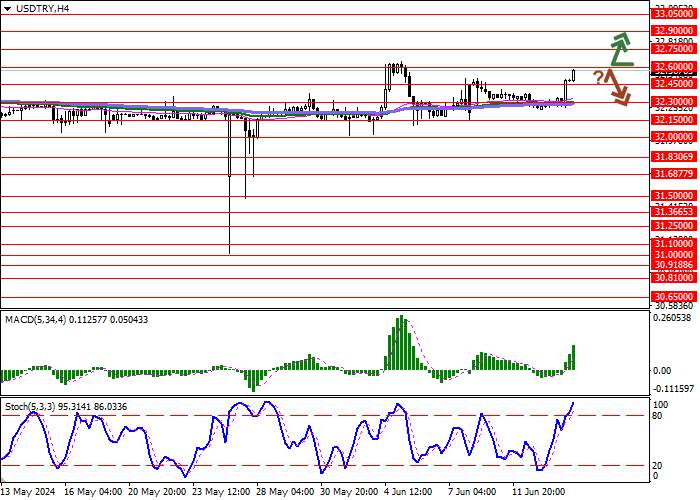Select the 31.25000 price level label

click(674, 225)
